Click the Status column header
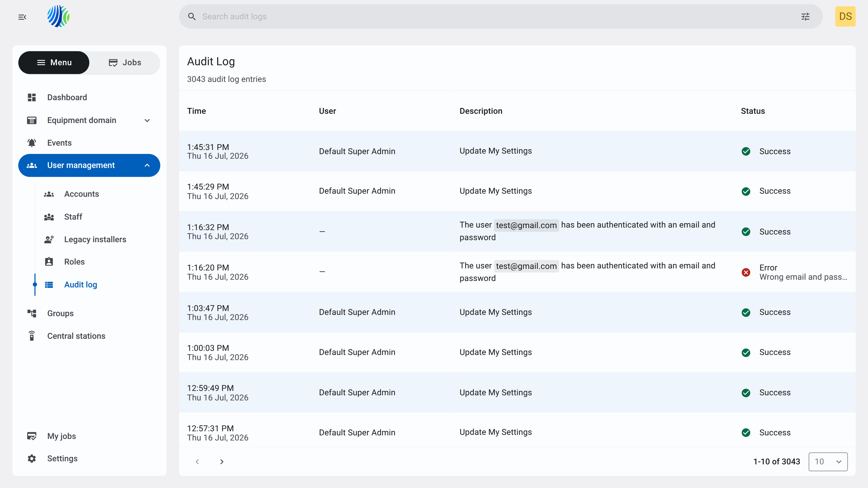This screenshot has height=488, width=868. pyautogui.click(x=753, y=111)
